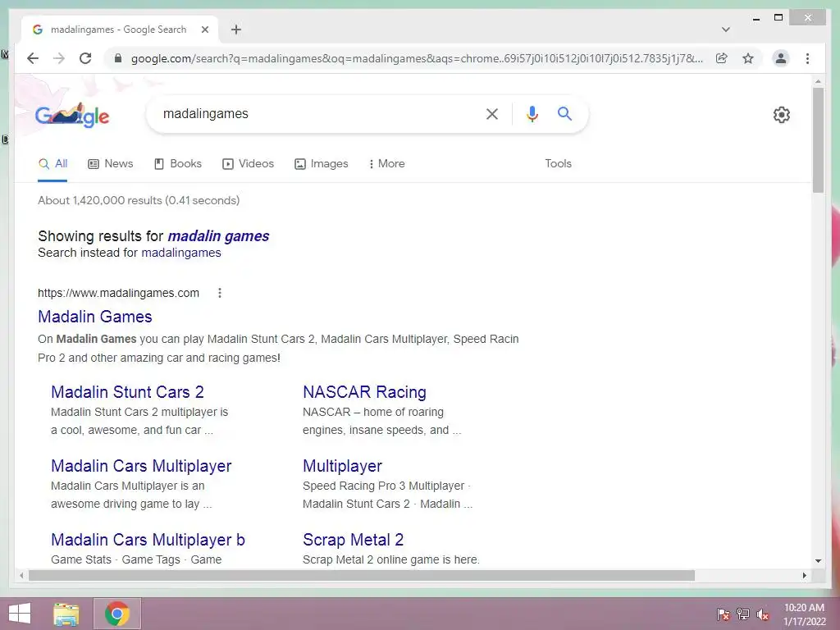This screenshot has height=630, width=840.
Task: Open the Madalin Cars Multiplayer sitelink
Action: tap(141, 466)
